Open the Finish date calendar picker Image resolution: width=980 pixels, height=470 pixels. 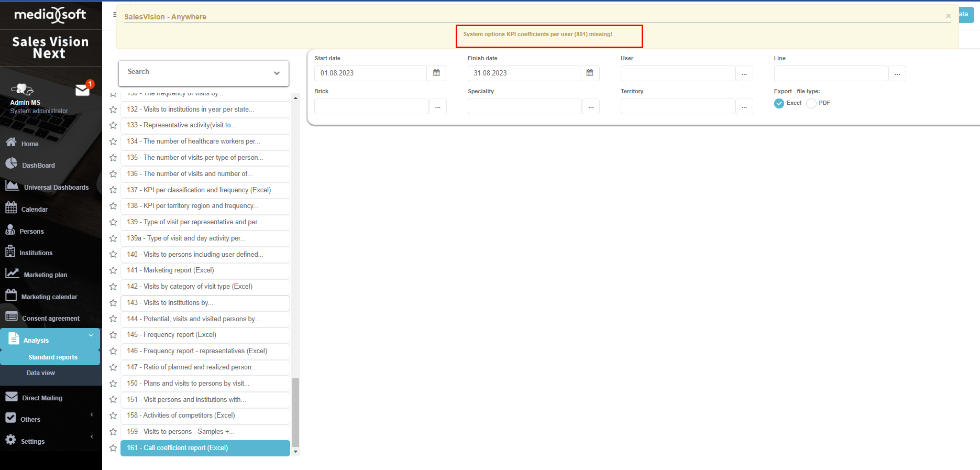pos(589,73)
